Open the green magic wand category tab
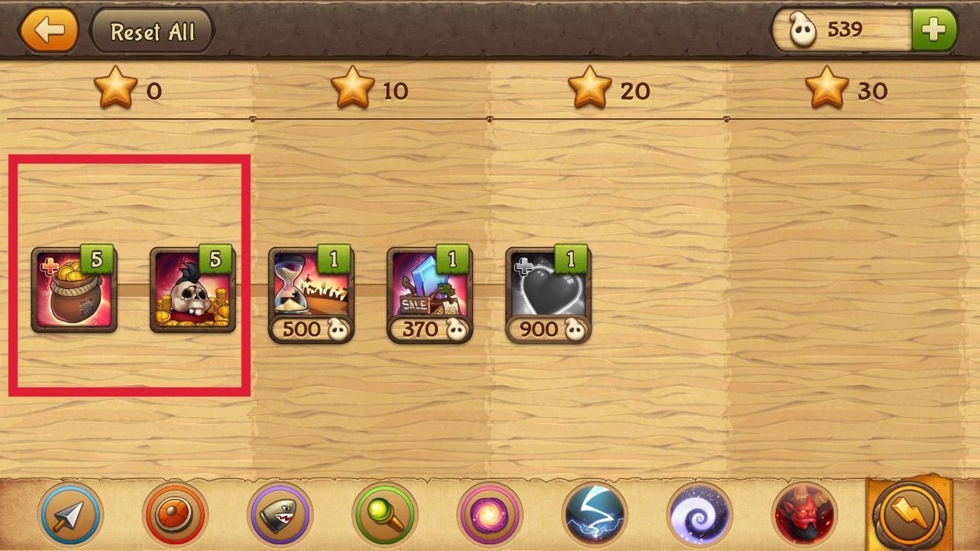980x551 pixels. (385, 514)
